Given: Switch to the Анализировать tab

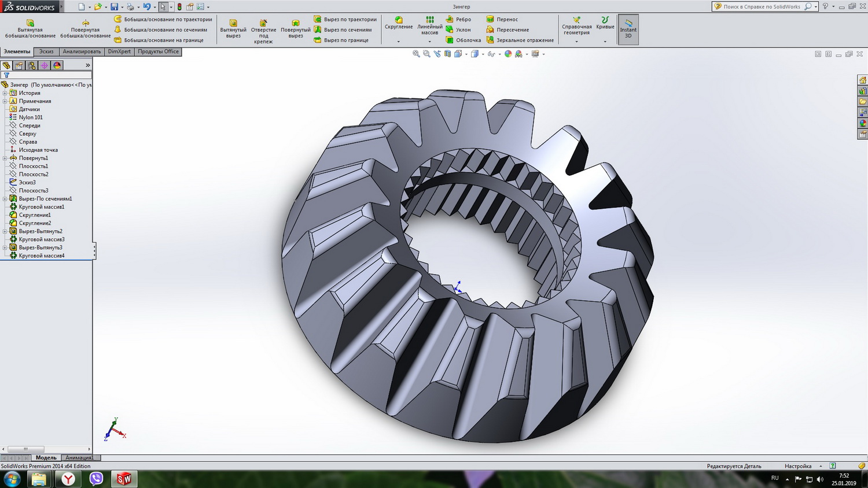Looking at the screenshot, I should point(82,51).
